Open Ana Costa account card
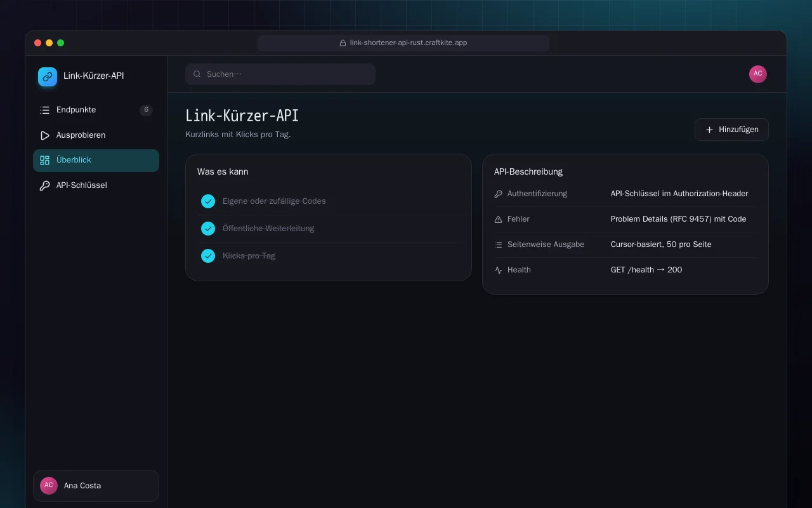This screenshot has width=812, height=508. click(x=96, y=486)
